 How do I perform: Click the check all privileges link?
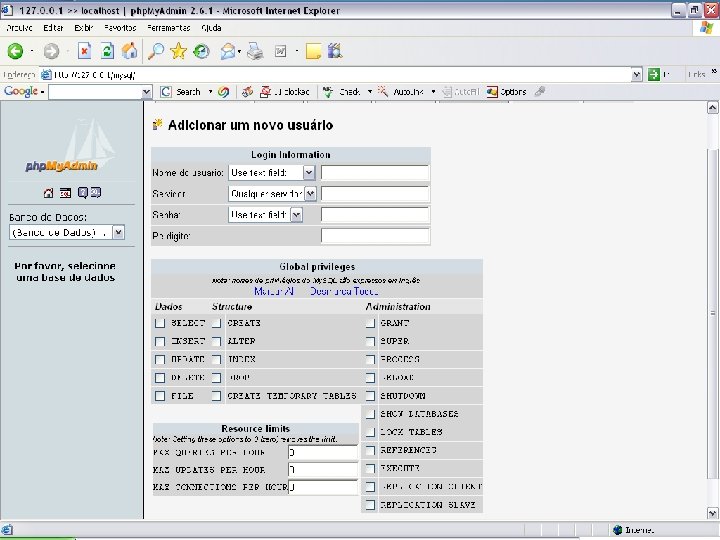(274, 292)
